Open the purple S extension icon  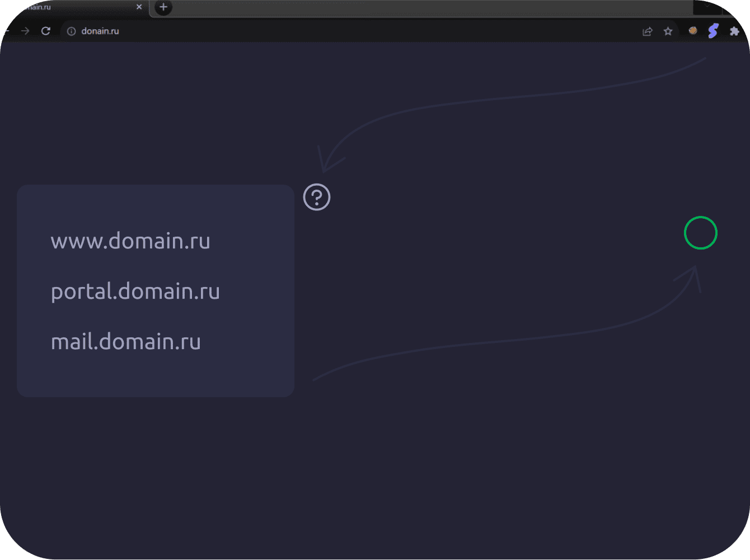point(713,31)
